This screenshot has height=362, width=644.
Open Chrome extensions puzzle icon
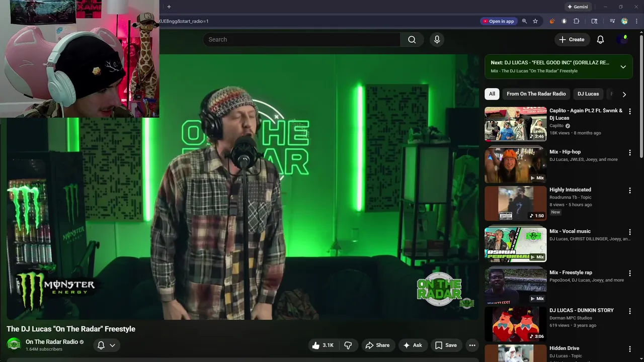(x=577, y=21)
